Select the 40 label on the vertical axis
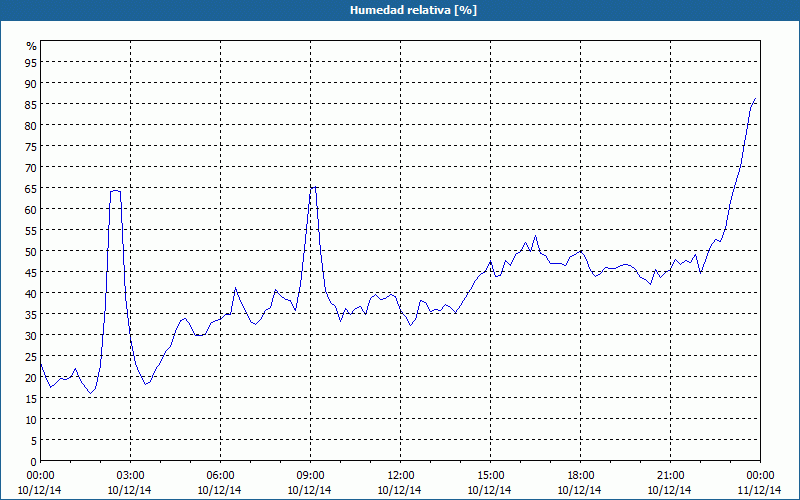The height and width of the screenshot is (500, 800). [x=32, y=293]
